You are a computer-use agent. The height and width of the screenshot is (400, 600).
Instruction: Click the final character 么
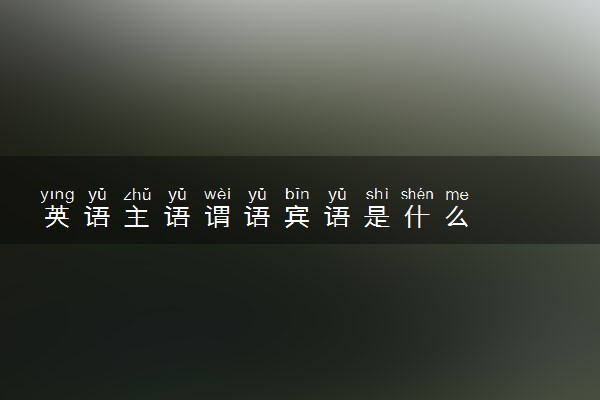(x=457, y=217)
